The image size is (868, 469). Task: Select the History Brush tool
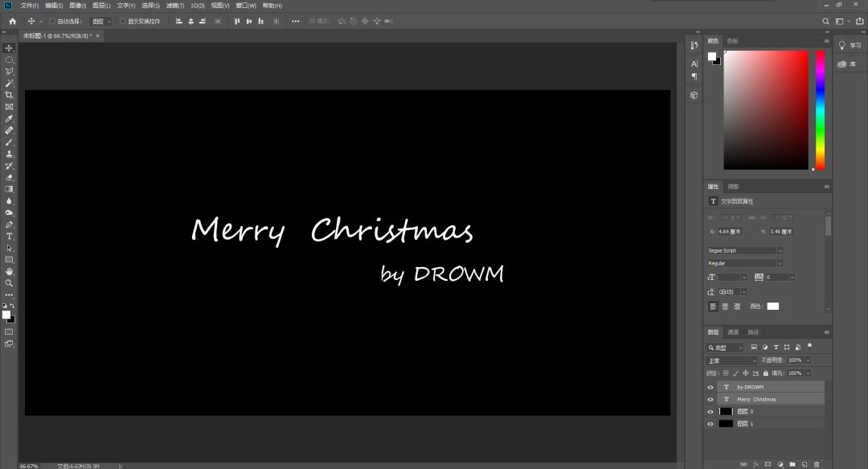pyautogui.click(x=9, y=166)
